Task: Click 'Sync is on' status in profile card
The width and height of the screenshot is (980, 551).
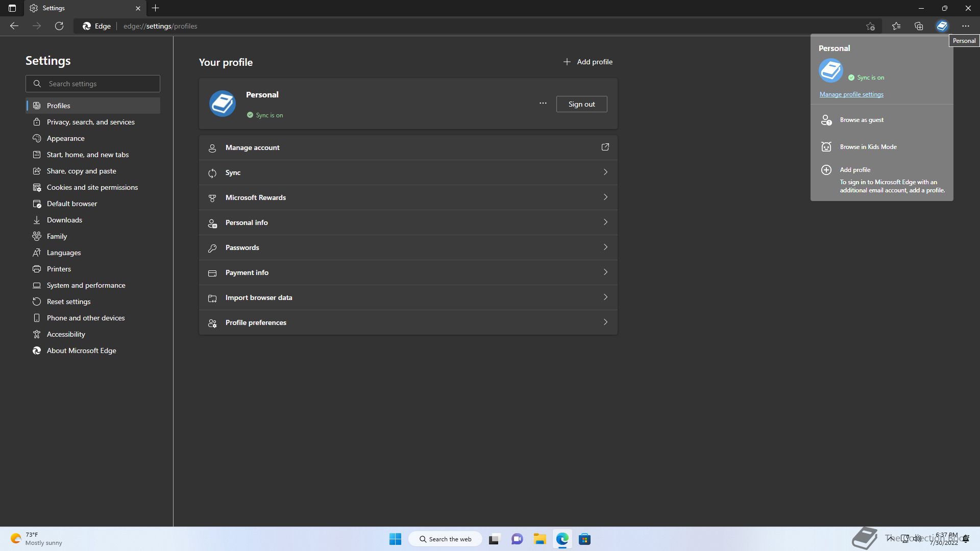Action: click(265, 115)
